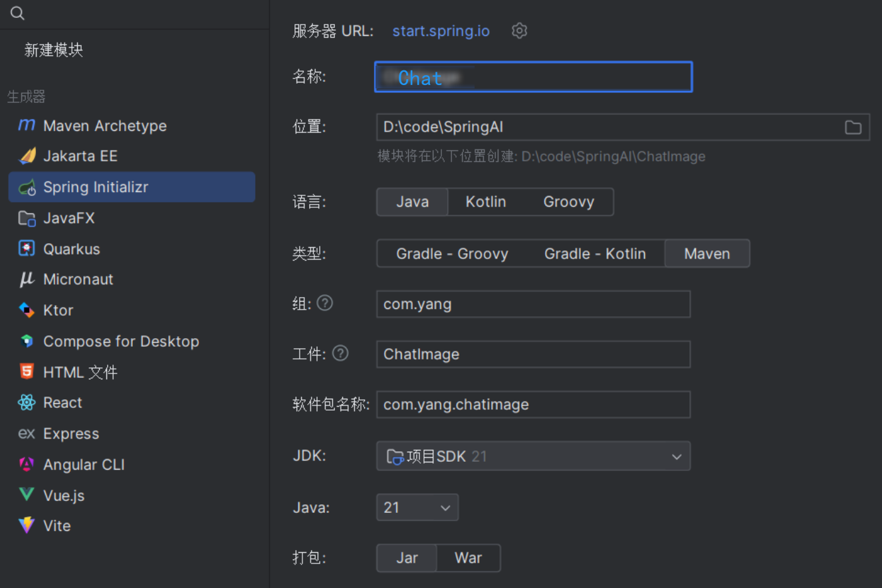Click the com.yang group field

(x=533, y=304)
